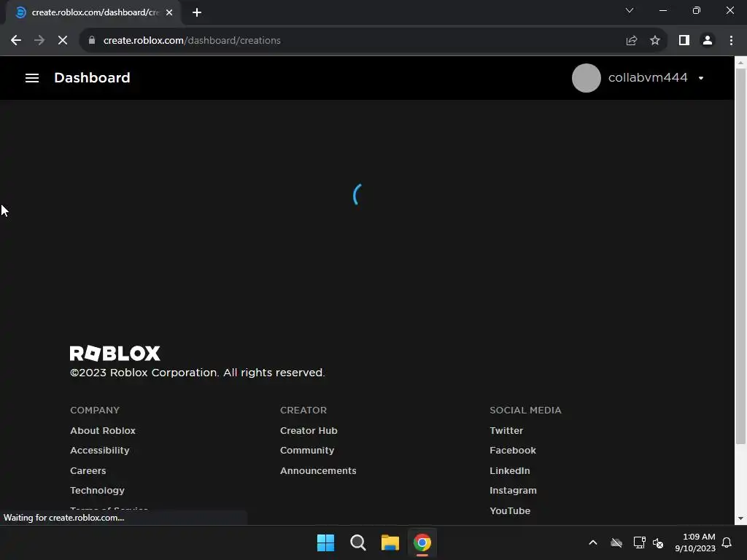
Task: Open the hamburger navigation menu
Action: click(32, 77)
